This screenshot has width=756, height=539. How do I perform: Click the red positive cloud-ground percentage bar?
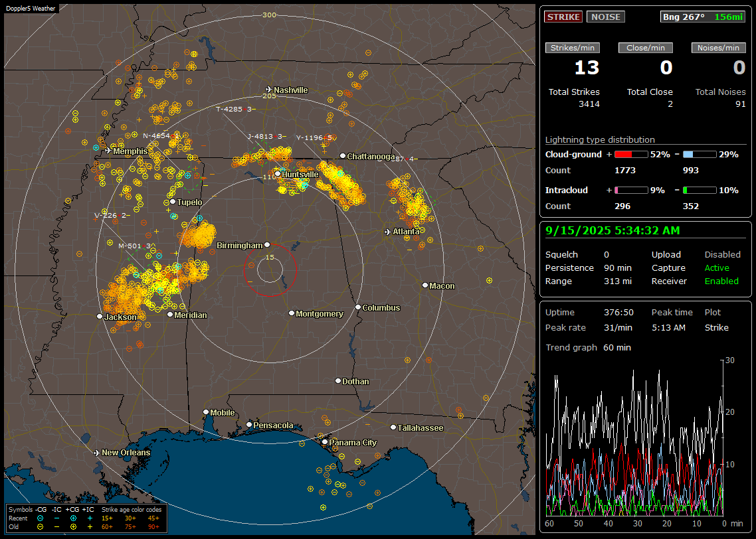point(631,155)
